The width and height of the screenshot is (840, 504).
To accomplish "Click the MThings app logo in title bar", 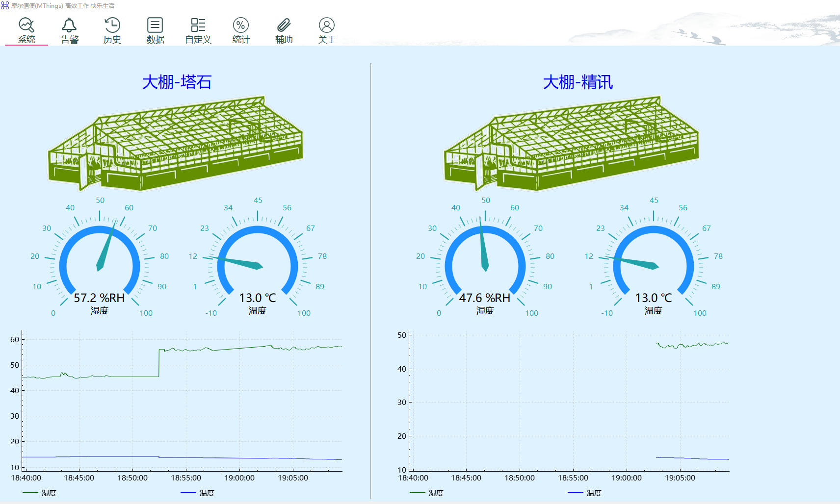I will point(5,5).
